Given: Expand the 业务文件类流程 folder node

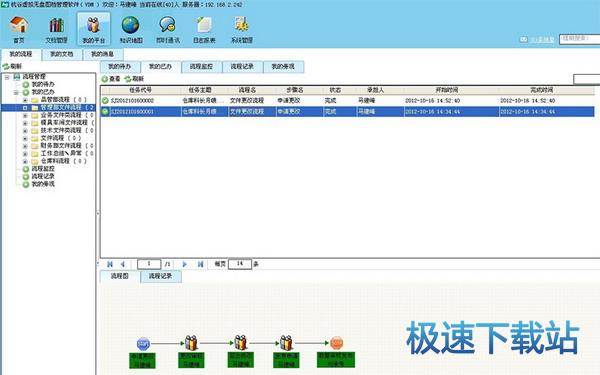Looking at the screenshot, I should pyautogui.click(x=25, y=116).
